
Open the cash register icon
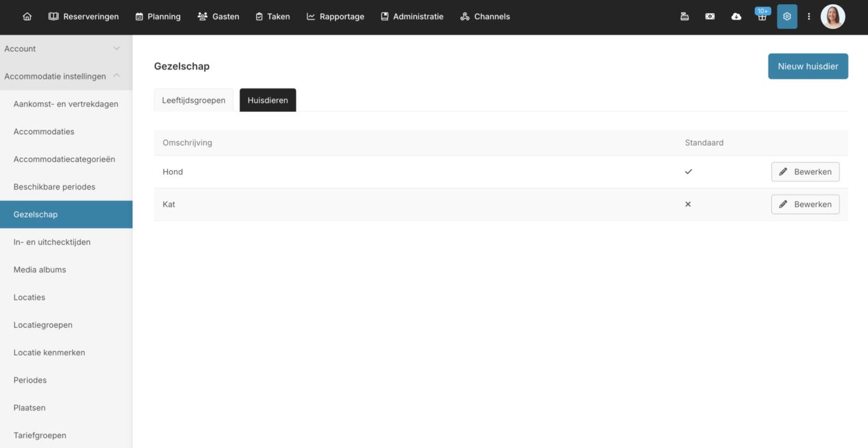click(684, 17)
